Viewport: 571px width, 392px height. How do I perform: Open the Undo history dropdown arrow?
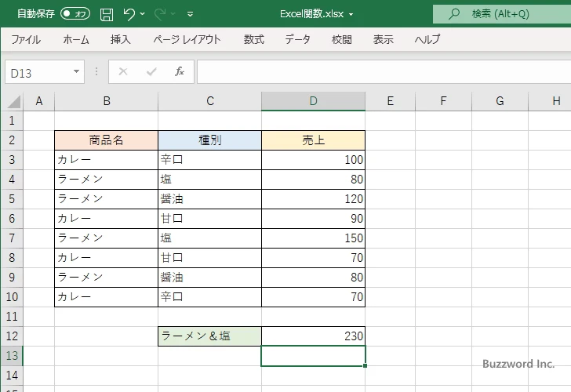[143, 14]
